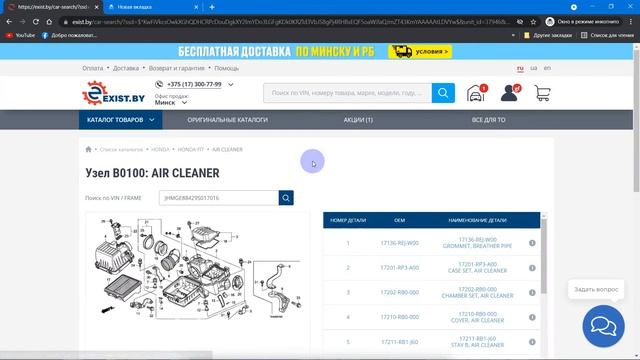Select ru language option

pyautogui.click(x=520, y=68)
